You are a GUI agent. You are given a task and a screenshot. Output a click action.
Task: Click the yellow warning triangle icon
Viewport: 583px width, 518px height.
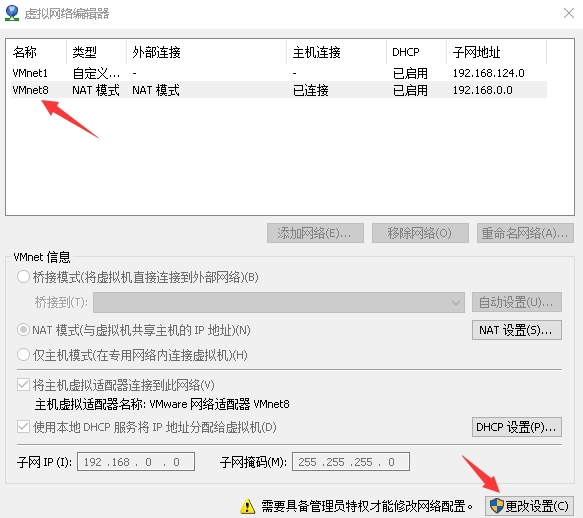[247, 506]
